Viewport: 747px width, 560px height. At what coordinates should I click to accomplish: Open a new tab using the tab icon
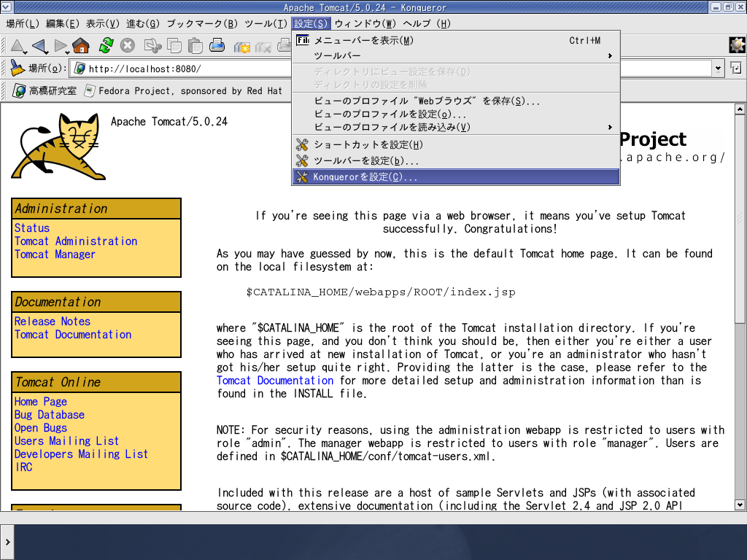coord(242,47)
